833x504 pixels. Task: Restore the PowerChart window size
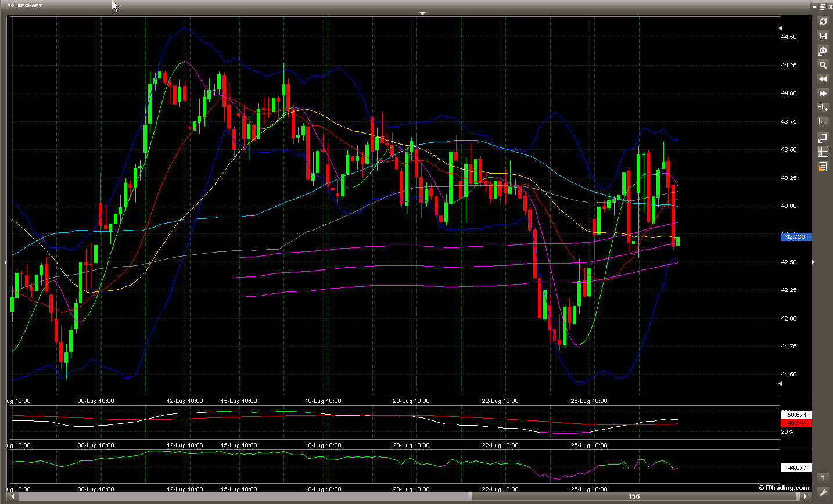tap(822, 6)
